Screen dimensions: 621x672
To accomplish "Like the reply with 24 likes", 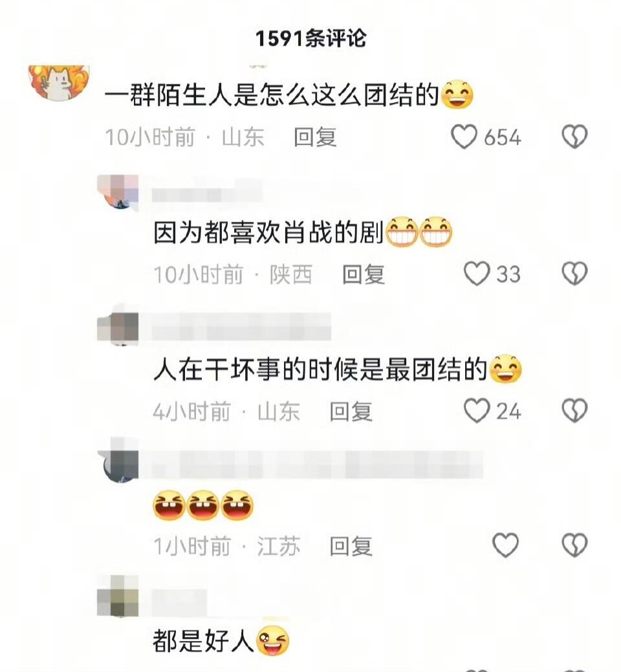I will [477, 411].
